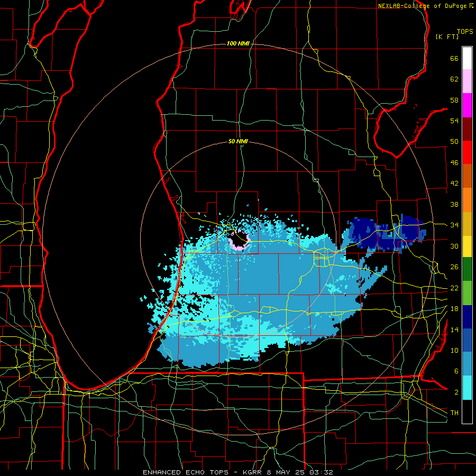Click the '66' legend value
Viewport: 476px width, 476px height.
(454, 58)
